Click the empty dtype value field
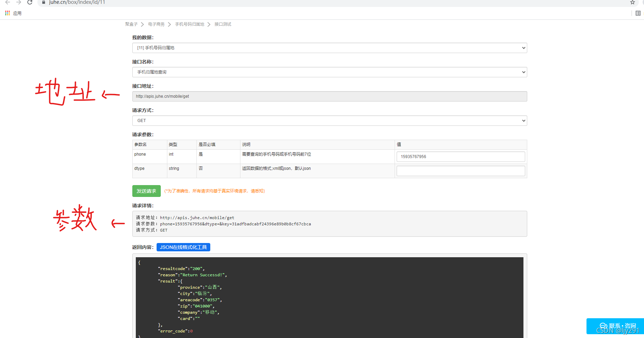This screenshot has width=644, height=338. click(460, 171)
